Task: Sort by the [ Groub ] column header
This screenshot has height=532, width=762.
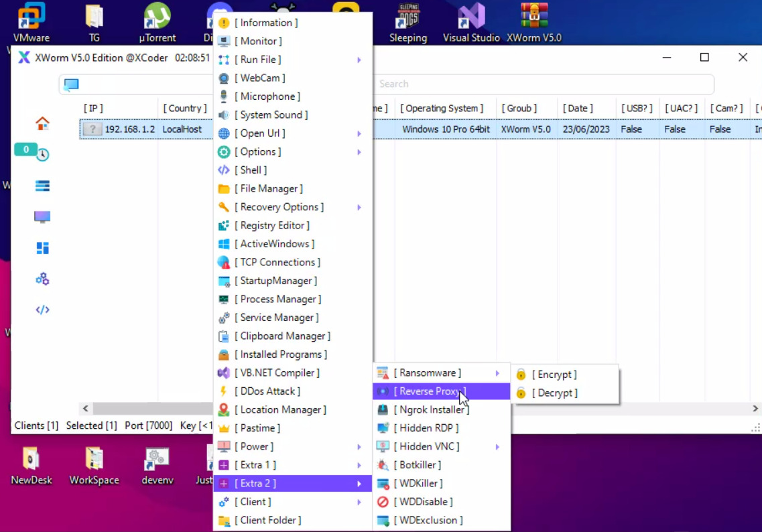Action: (x=519, y=109)
